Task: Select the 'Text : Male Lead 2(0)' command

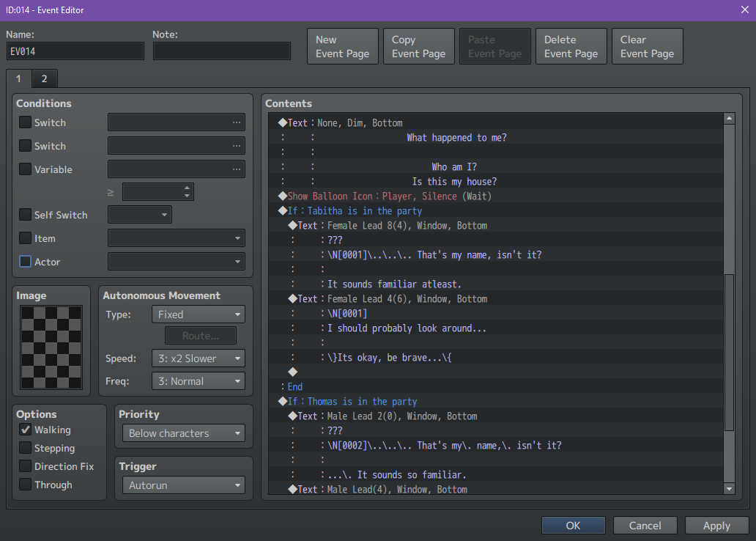Action: tap(496, 416)
